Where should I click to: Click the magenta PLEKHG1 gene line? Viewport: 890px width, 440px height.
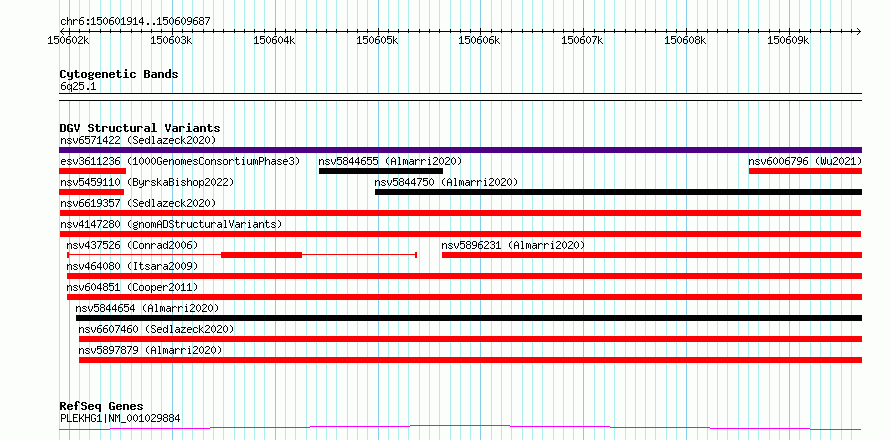pos(460,427)
